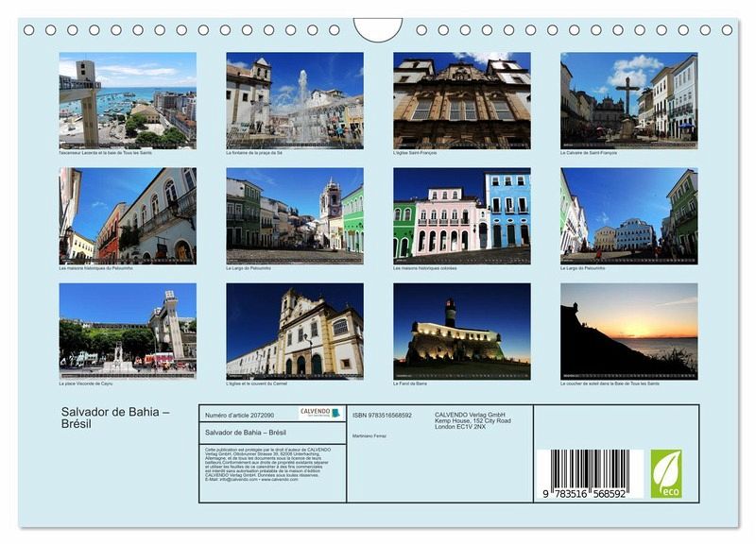Click the caption 'Les maisons historiques colorées'

424,268
